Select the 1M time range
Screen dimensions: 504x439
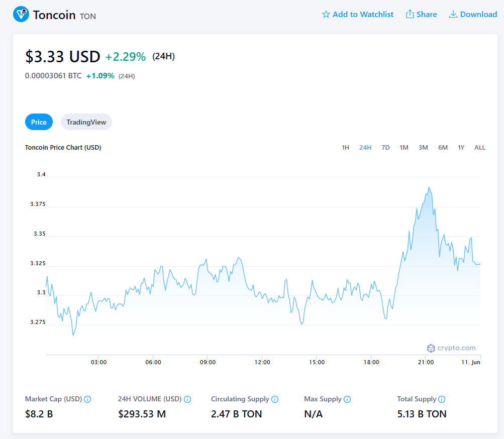click(404, 148)
